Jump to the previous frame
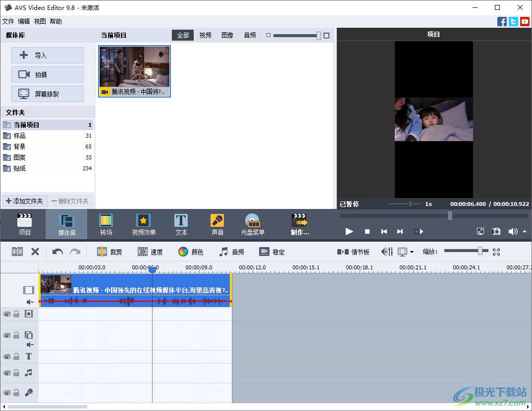This screenshot has width=532, height=411. (384, 231)
